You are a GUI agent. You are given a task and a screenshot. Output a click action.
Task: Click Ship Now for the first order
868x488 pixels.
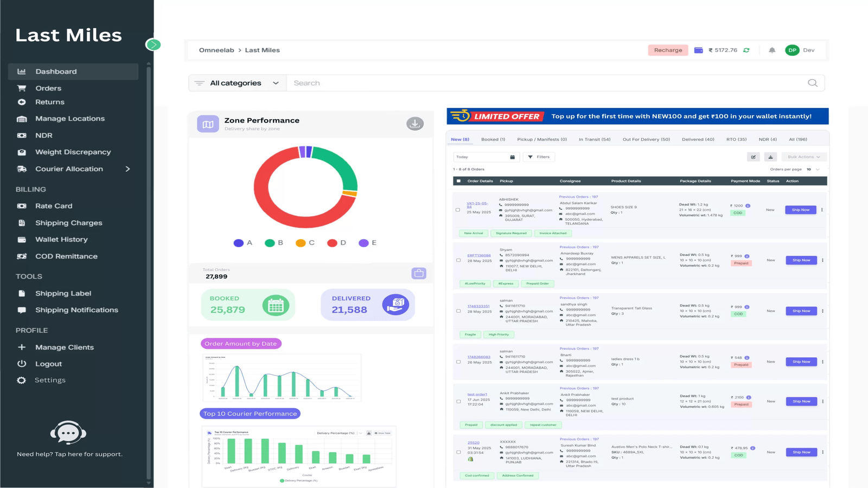(800, 210)
